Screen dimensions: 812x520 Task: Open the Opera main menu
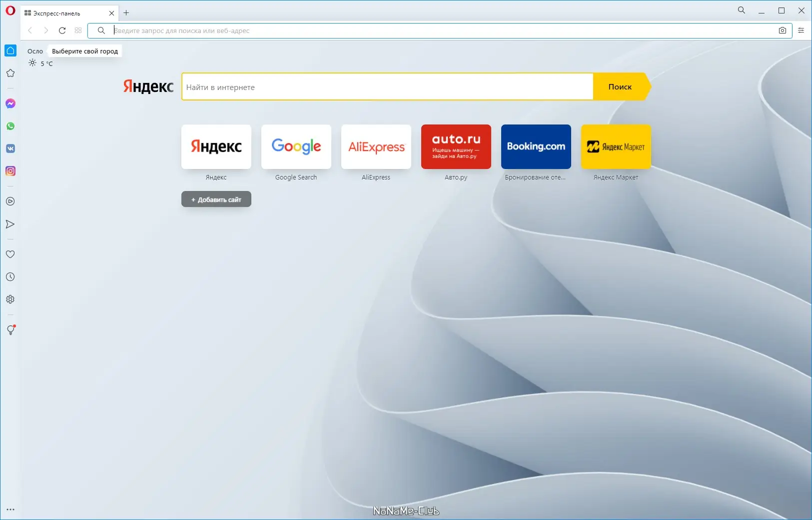[x=10, y=10]
